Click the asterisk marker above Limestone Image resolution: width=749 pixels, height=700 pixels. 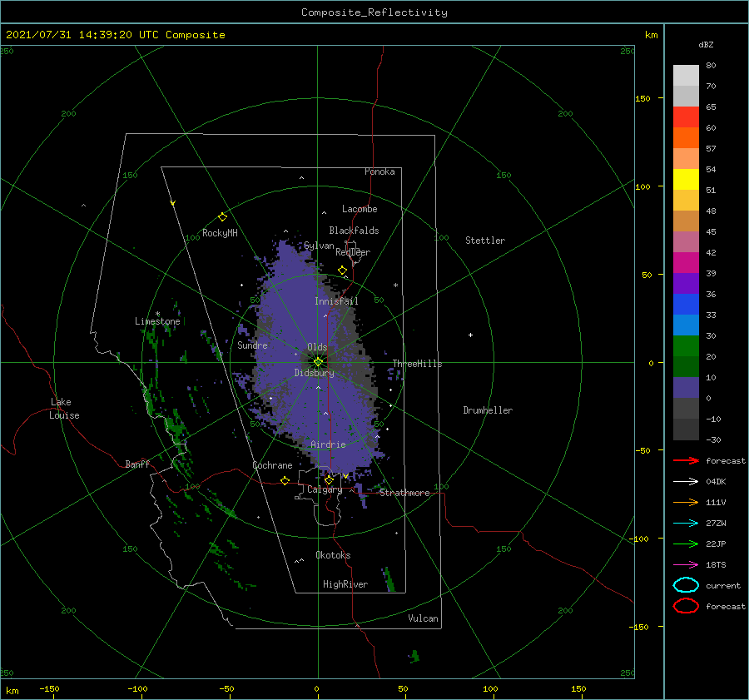[x=157, y=315]
